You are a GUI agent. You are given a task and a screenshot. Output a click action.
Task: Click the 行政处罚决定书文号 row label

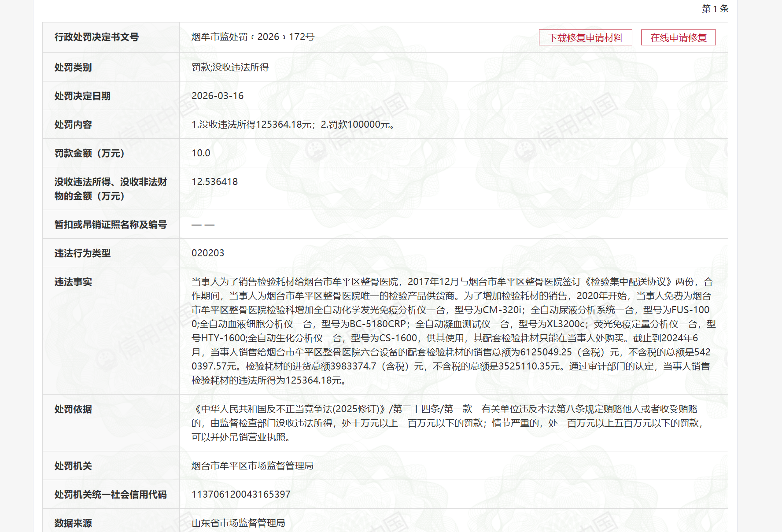(96, 37)
